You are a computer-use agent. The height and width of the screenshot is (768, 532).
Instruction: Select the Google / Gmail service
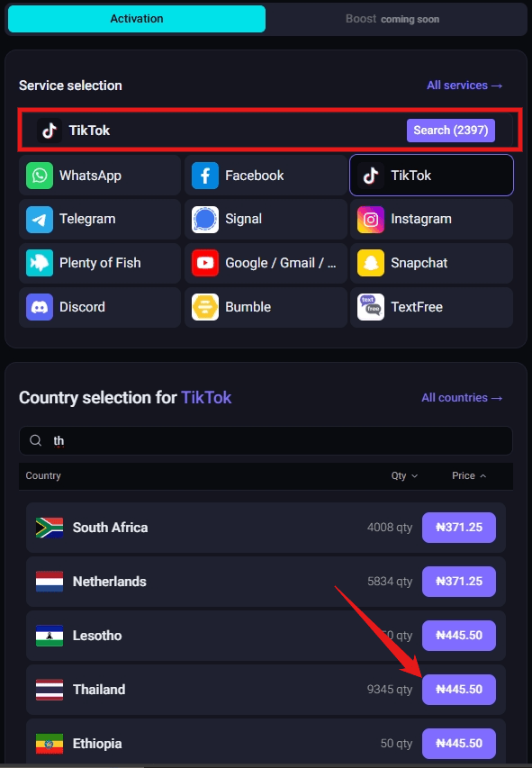[x=205, y=263]
